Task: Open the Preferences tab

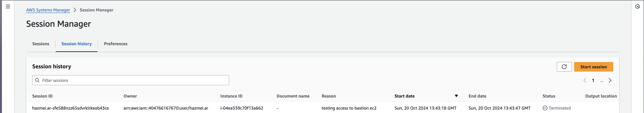Action: 115,44
